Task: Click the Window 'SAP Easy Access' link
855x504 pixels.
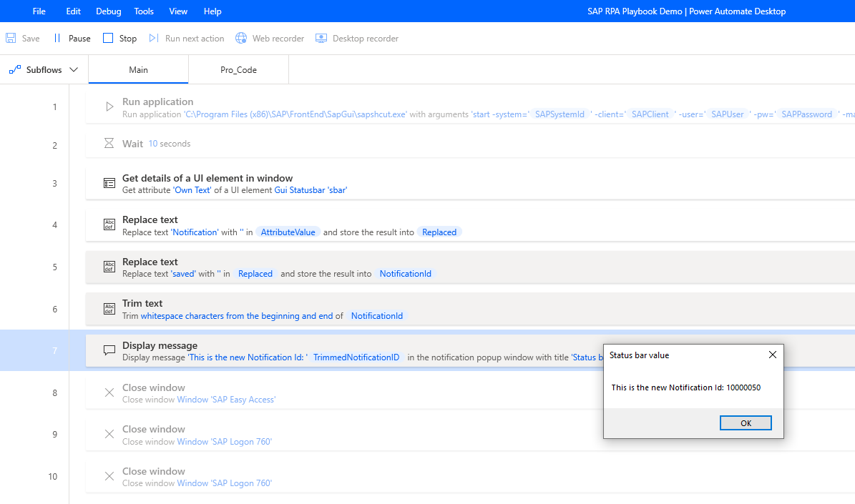Action: [x=226, y=400]
